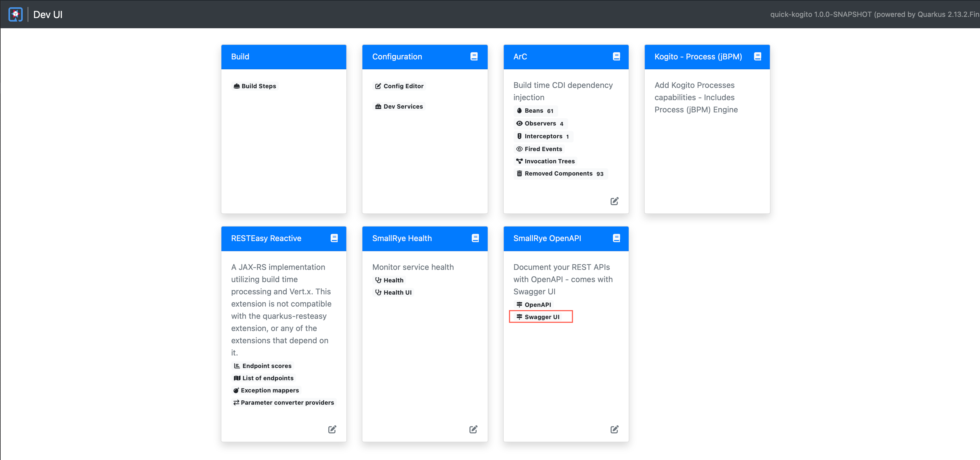Click the Dev Services toolbox icon
Viewport: 980px width, 460px height.
click(378, 107)
